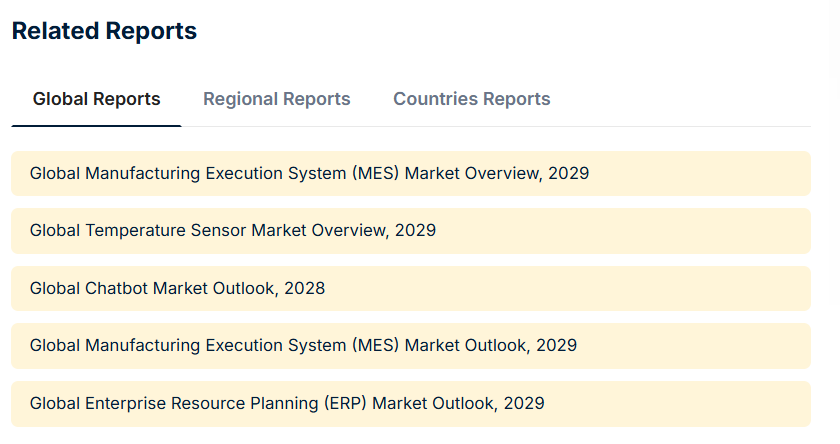Image resolution: width=840 pixels, height=444 pixels.
Task: Click the currently active bold tab
Action: 96,99
